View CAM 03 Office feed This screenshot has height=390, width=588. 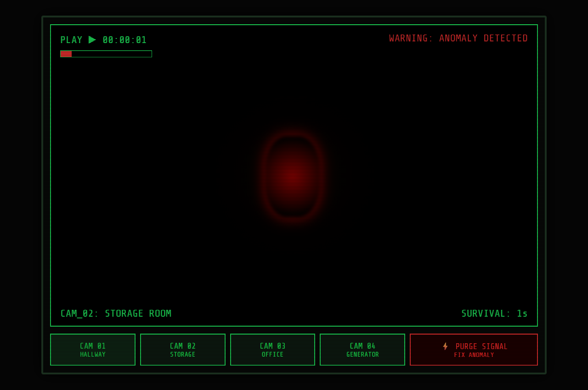[272, 350]
